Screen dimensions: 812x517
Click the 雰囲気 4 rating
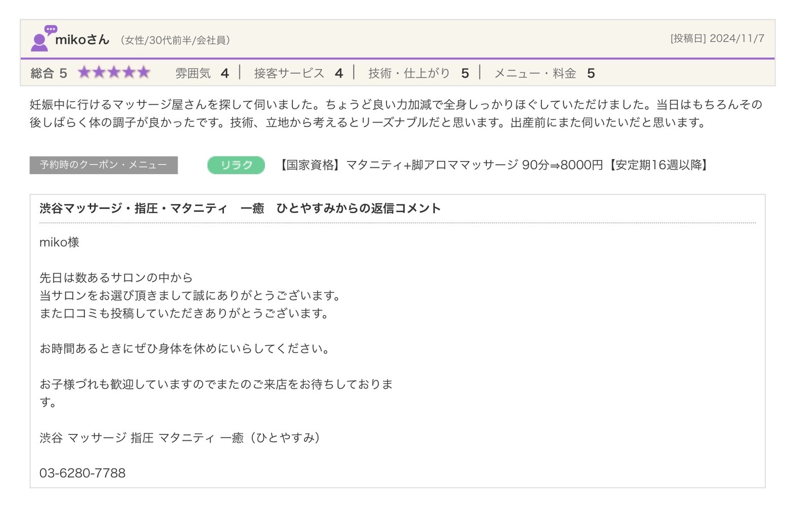coord(202,73)
